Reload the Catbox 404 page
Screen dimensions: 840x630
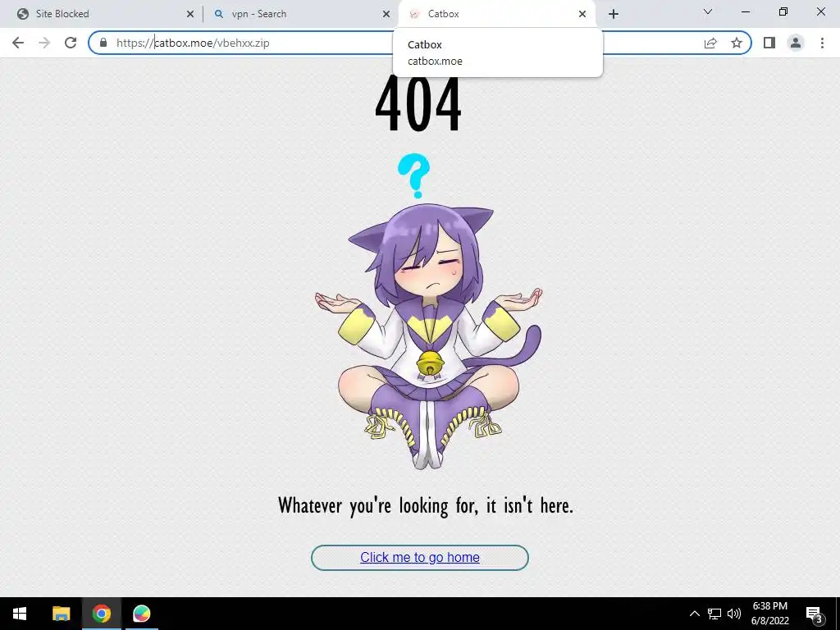click(71, 43)
